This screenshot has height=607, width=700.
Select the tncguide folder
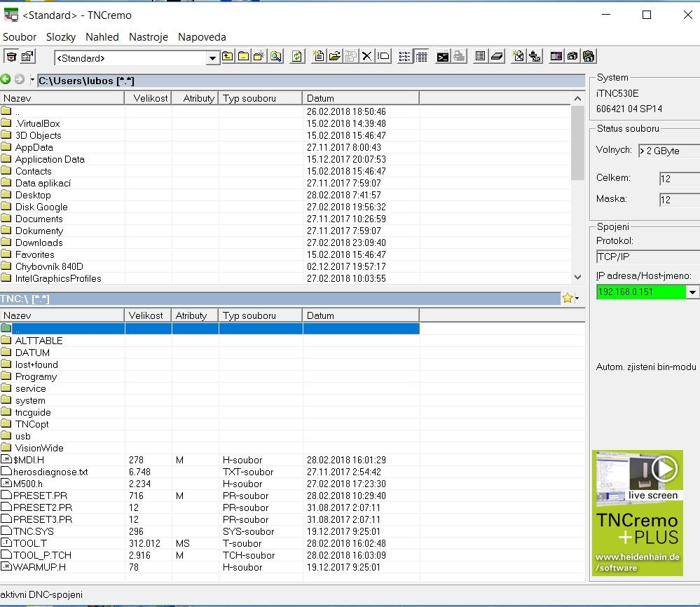[33, 412]
